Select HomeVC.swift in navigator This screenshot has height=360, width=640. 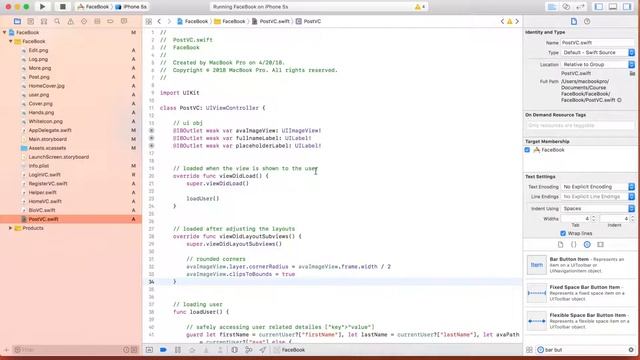[45, 201]
